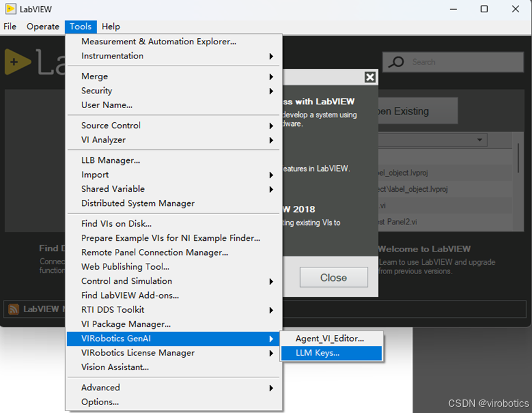This screenshot has height=413, width=532.
Task: Click the Tools menu header
Action: (x=81, y=26)
